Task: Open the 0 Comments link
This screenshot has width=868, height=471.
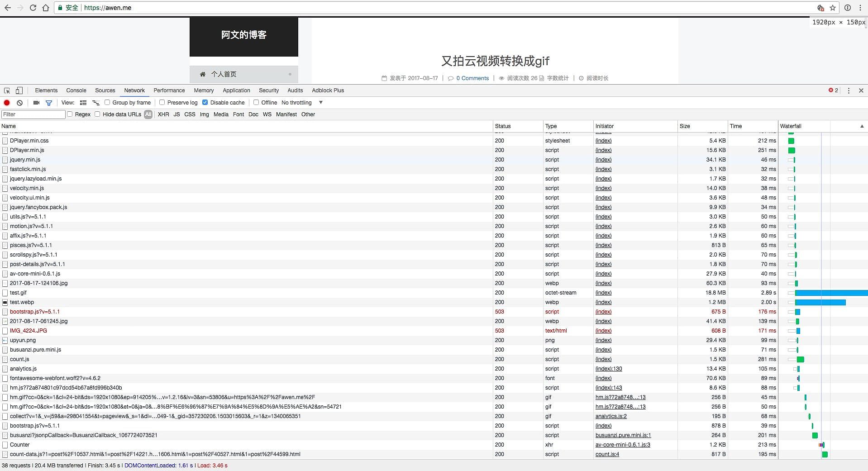Action: tap(472, 78)
